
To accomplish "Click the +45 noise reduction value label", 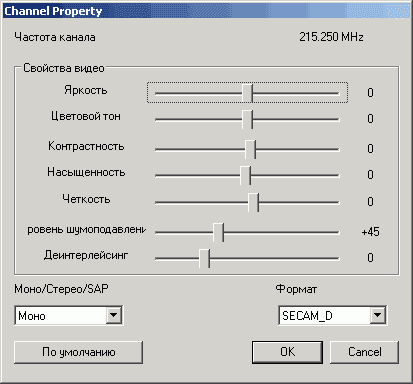I will [x=370, y=232].
